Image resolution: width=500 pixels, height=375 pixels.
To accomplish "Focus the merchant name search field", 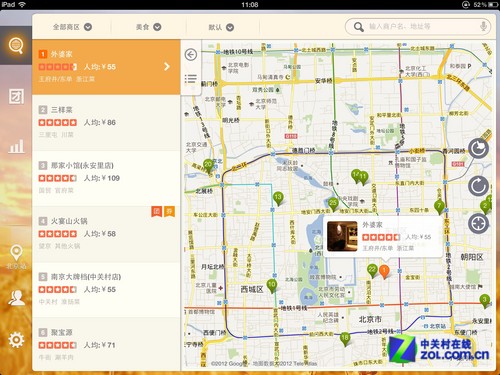I will tap(418, 27).
